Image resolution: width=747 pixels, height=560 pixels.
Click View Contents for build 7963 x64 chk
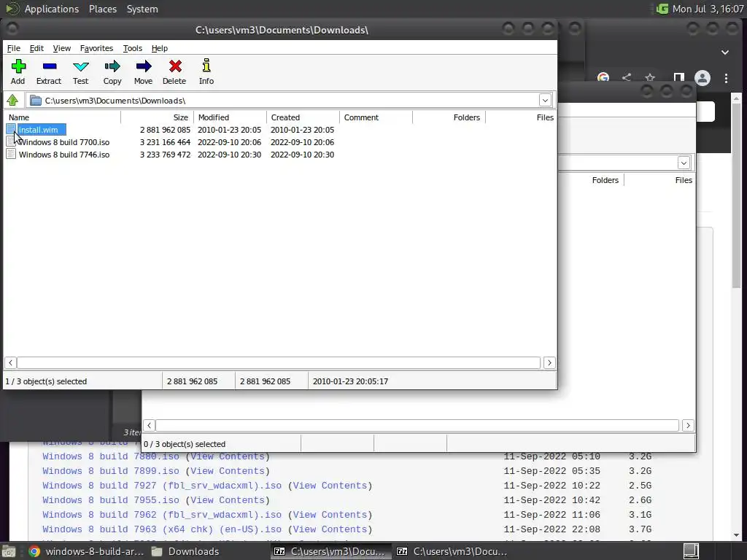click(x=330, y=529)
